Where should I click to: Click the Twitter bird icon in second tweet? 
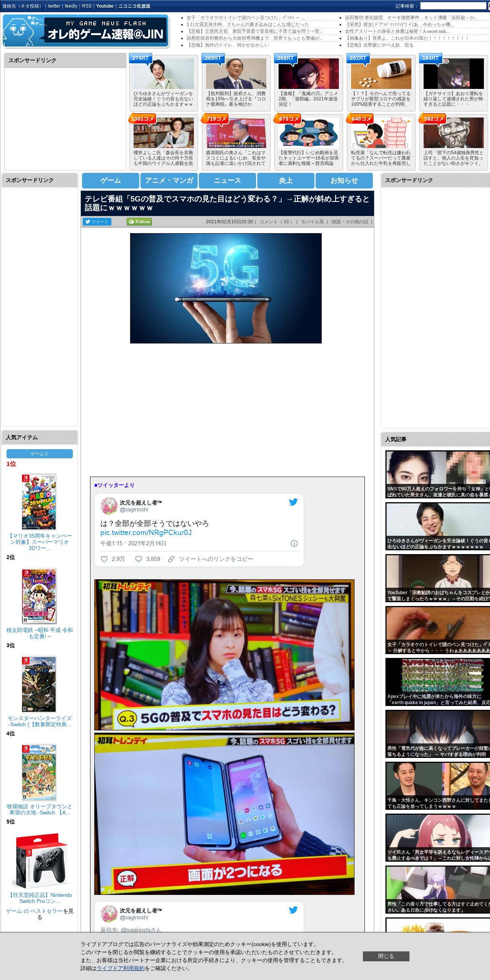(x=293, y=910)
